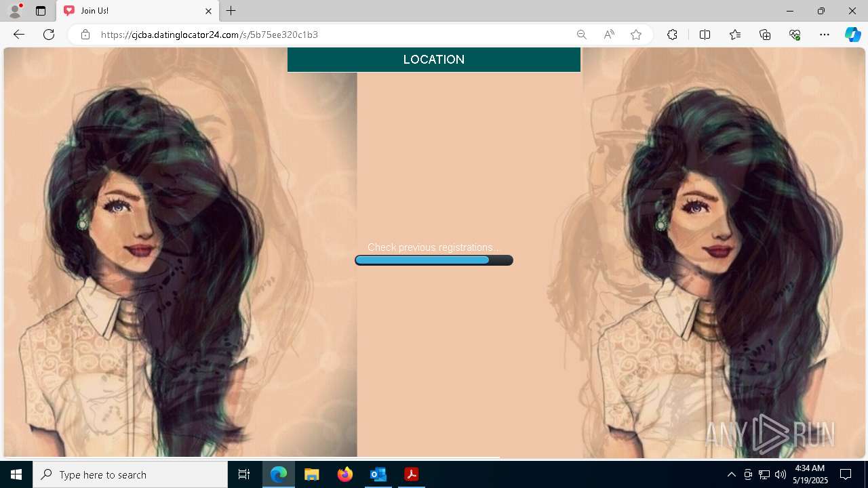This screenshot has height=488, width=868.
Task: Open the Favorites list
Action: click(x=735, y=35)
